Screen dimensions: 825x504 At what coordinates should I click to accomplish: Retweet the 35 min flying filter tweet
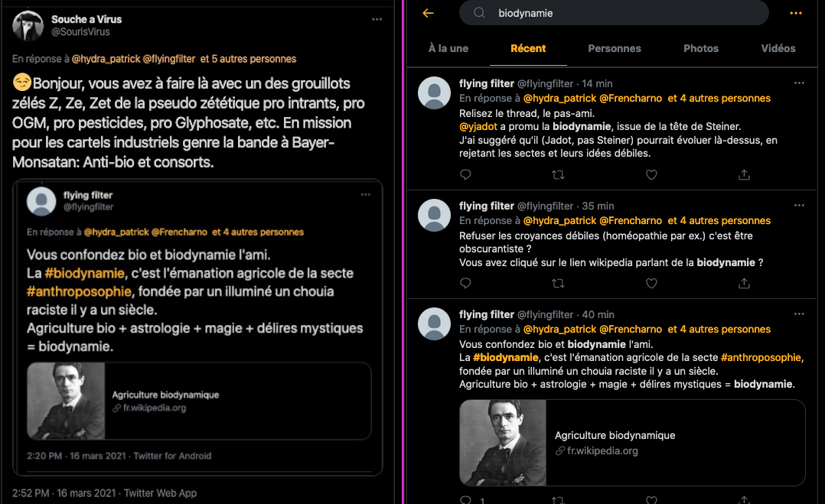click(558, 283)
